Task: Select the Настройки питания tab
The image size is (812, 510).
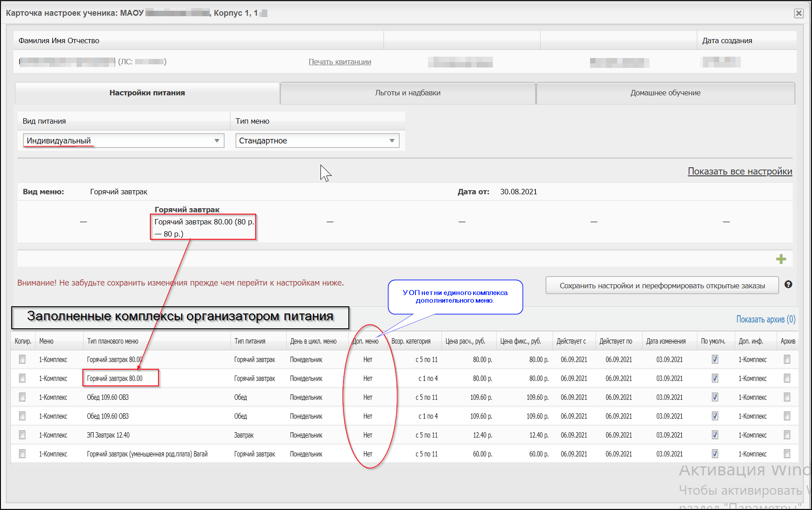Action: pos(147,93)
